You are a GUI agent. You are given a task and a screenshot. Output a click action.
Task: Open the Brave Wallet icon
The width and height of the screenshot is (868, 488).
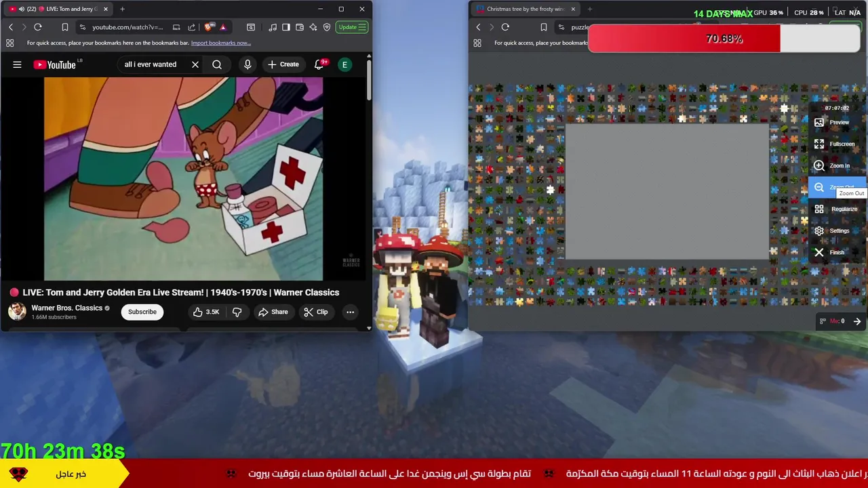click(300, 27)
